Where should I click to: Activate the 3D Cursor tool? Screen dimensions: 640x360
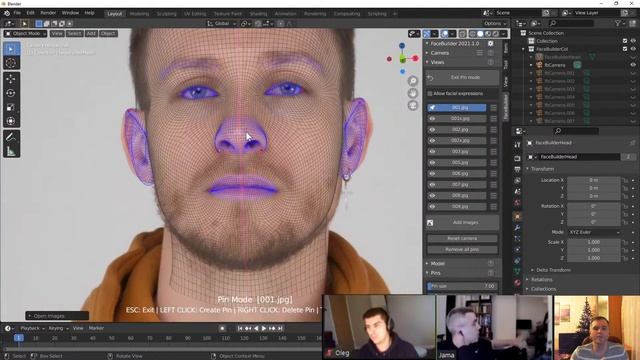click(x=11, y=63)
